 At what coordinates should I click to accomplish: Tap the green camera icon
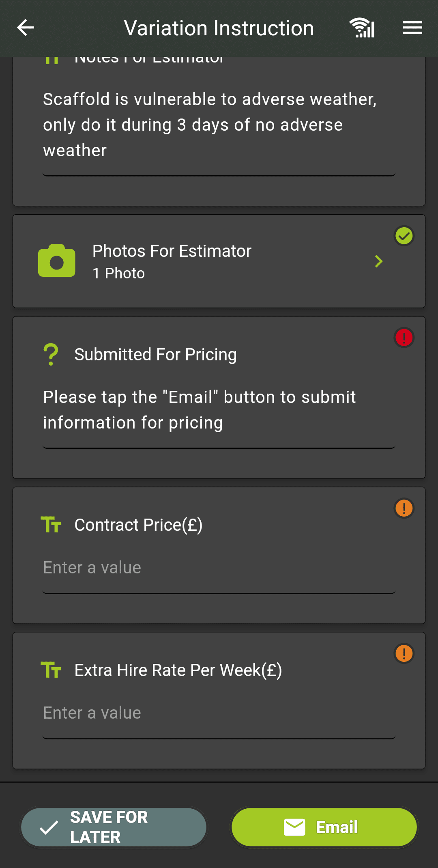point(57,261)
